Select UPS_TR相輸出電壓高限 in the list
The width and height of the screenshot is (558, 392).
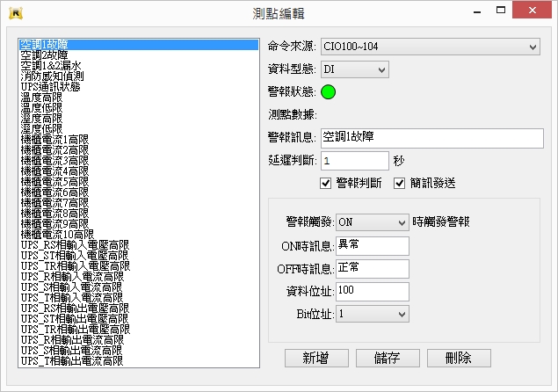(139, 330)
